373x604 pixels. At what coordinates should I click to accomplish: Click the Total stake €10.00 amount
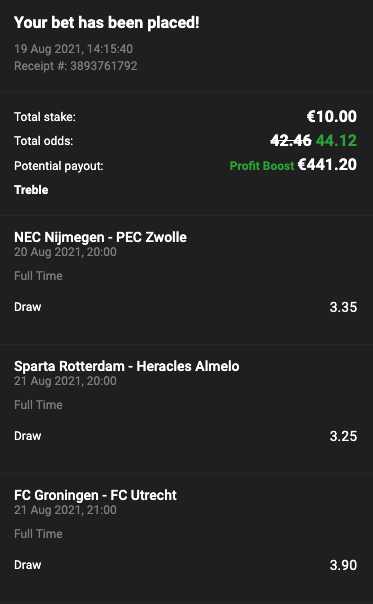pyautogui.click(x=332, y=117)
